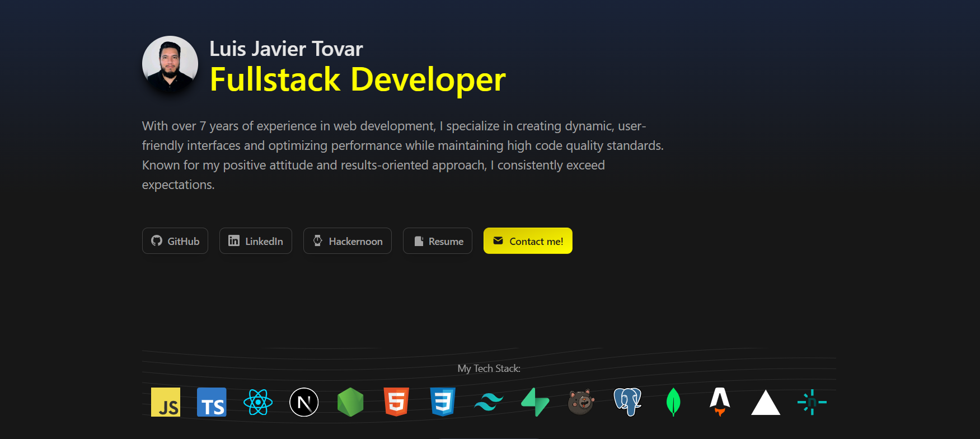This screenshot has height=439, width=980.
Task: Click the MongoDB green leaf icon
Action: pyautogui.click(x=673, y=402)
